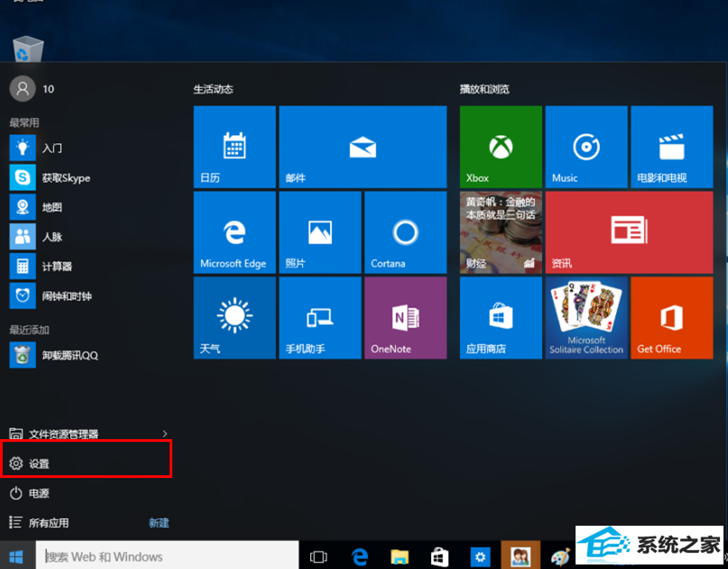Open the Calendar (日历) tile
728x569 pixels.
[235, 147]
